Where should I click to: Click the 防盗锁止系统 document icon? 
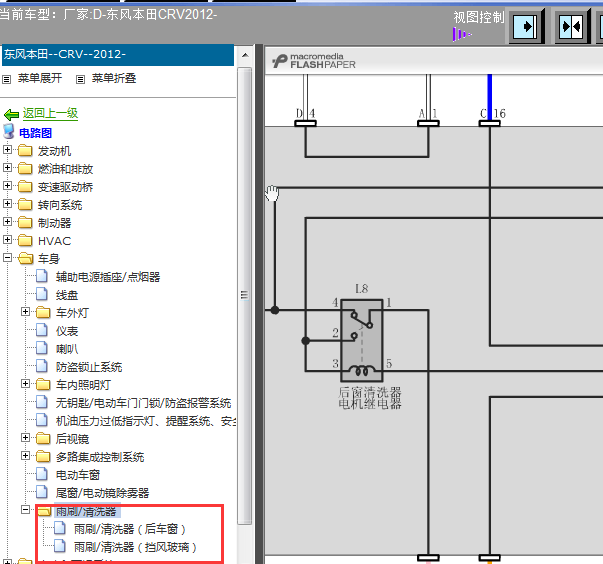pyautogui.click(x=42, y=366)
